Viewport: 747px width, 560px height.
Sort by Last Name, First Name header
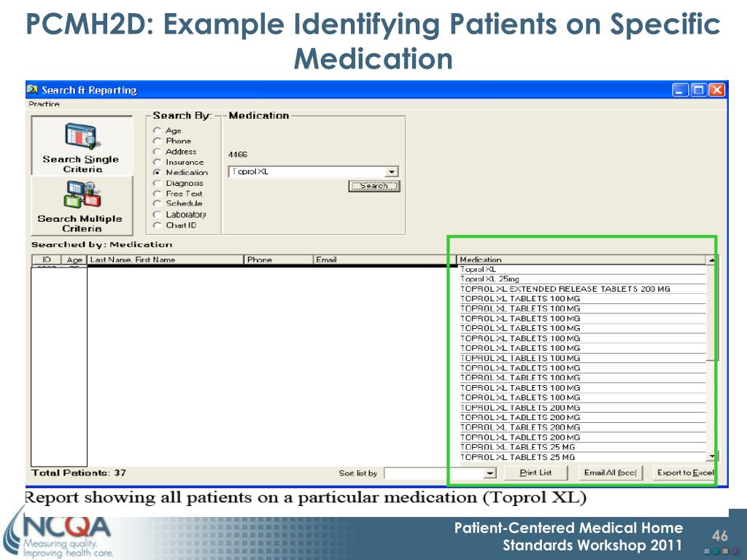point(166,260)
